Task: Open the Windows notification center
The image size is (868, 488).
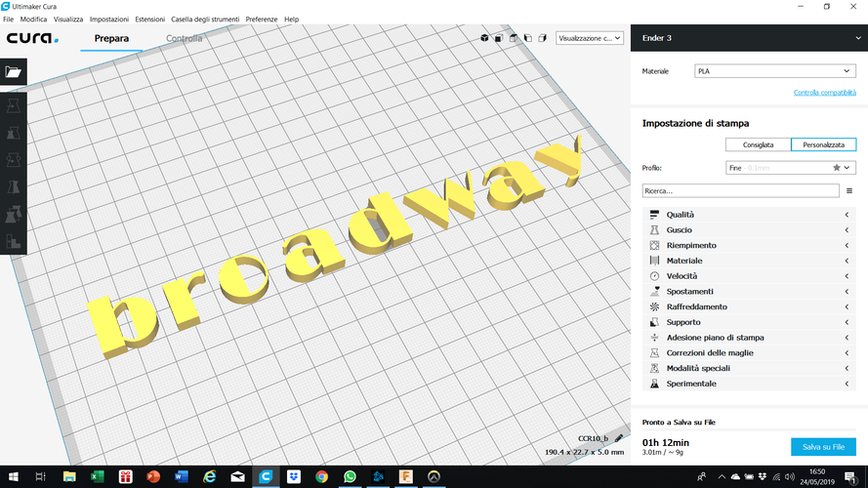Action: pyautogui.click(x=850, y=476)
